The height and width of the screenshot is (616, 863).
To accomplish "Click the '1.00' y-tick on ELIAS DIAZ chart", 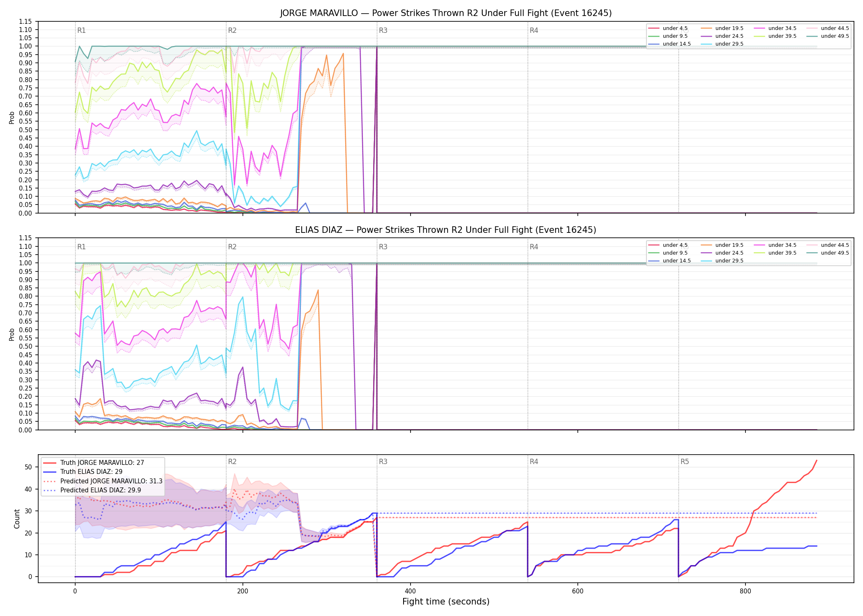I will pos(25,263).
